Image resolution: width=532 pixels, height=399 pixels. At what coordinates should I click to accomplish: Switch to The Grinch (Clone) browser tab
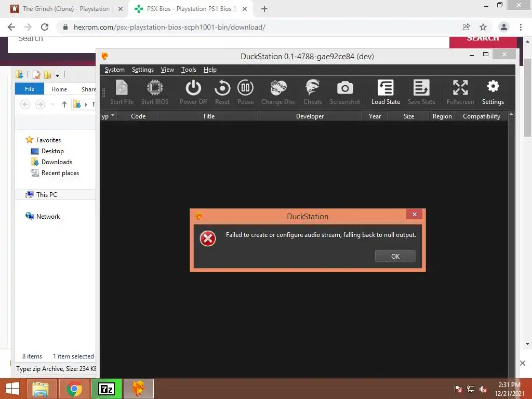click(x=66, y=9)
